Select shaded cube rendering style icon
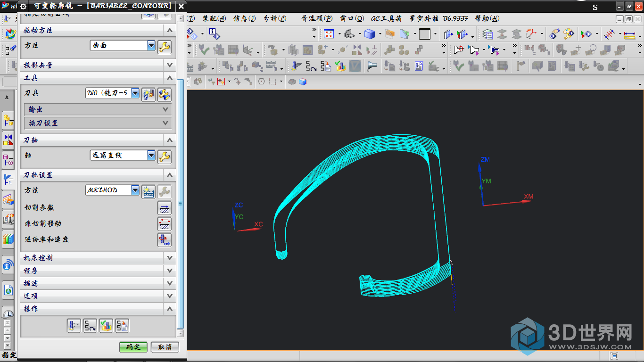This screenshot has width=644, height=362. tap(369, 34)
